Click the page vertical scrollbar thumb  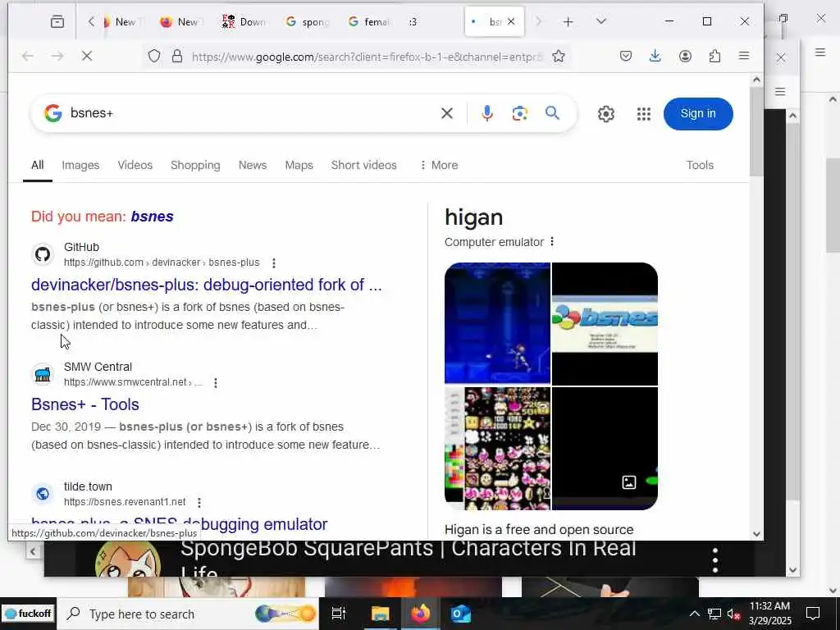click(x=756, y=132)
